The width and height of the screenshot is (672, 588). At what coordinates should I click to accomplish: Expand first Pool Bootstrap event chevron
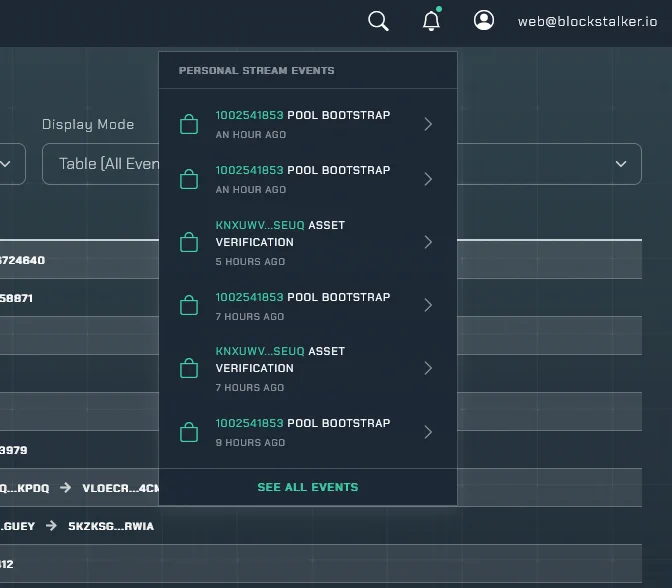[428, 124]
